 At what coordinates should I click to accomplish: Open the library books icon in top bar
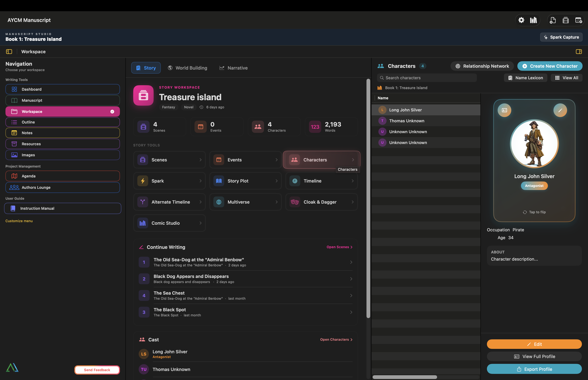pyautogui.click(x=533, y=20)
